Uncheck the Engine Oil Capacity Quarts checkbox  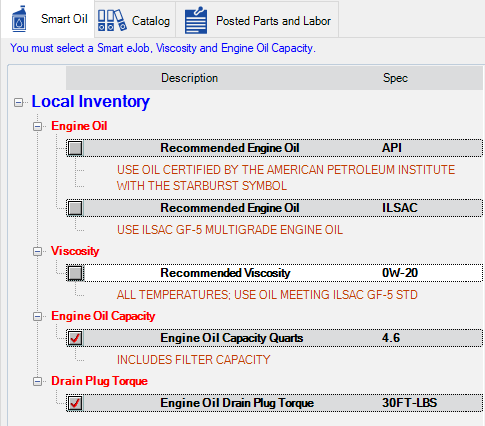[75, 338]
